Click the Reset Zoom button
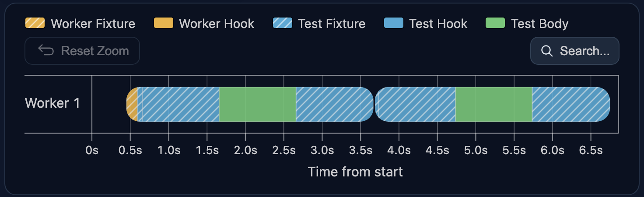Viewport: 644px width, 197px height. click(x=82, y=51)
